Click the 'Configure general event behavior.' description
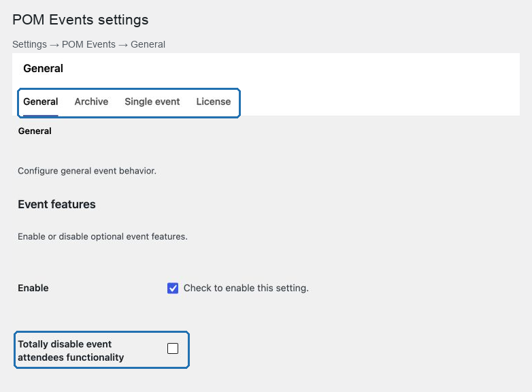This screenshot has height=392, width=532. click(87, 171)
